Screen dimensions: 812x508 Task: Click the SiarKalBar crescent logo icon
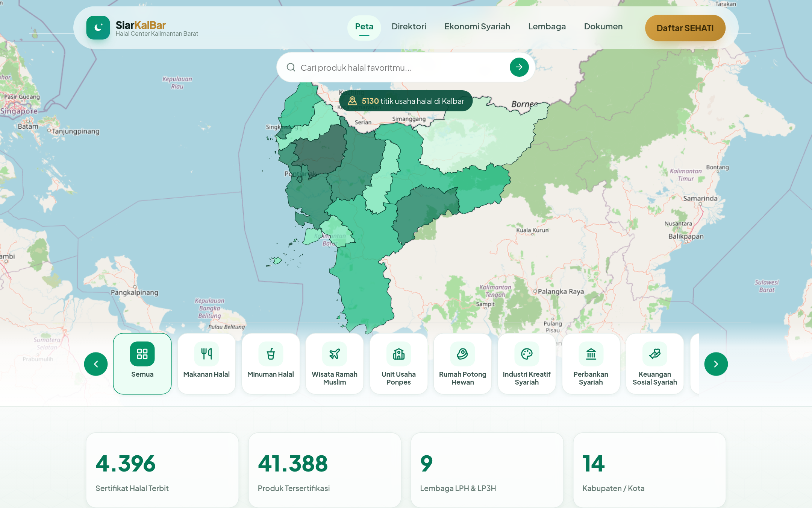[98, 27]
